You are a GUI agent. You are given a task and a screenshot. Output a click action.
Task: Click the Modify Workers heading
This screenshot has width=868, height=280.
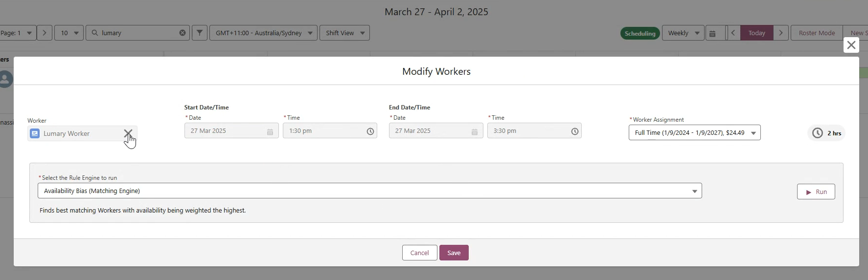click(x=436, y=71)
